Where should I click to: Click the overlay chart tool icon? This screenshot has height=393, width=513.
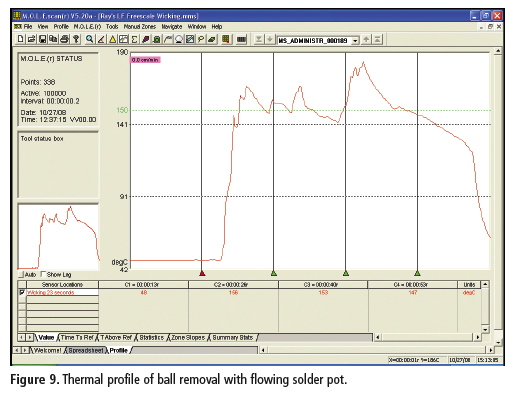pyautogui.click(x=123, y=39)
